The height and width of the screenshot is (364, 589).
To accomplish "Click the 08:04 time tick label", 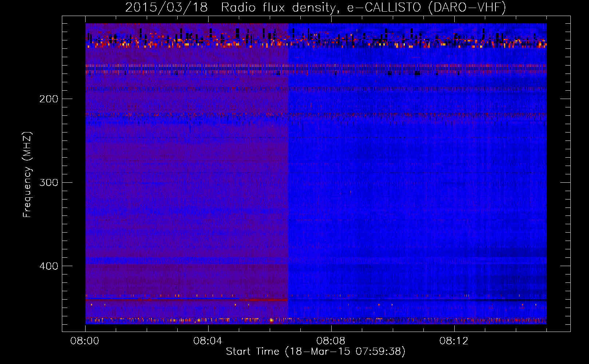I will pyautogui.click(x=208, y=341).
